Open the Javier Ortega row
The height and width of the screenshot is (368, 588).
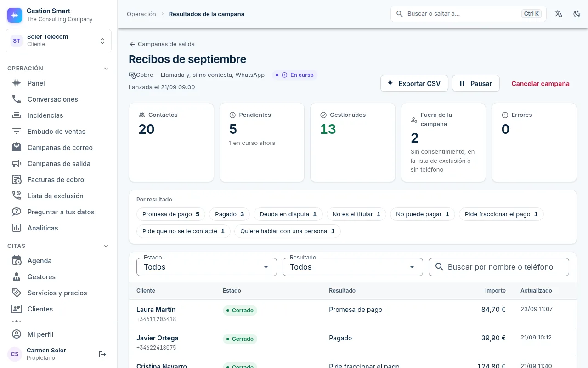pyautogui.click(x=353, y=343)
